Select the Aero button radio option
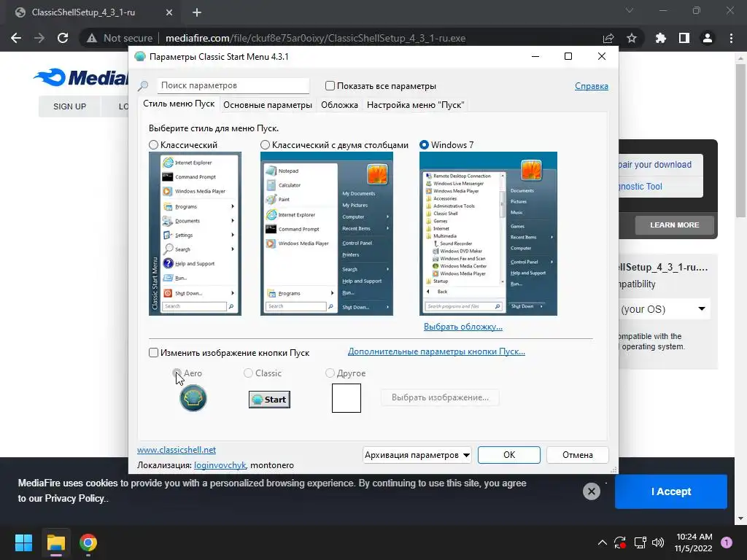This screenshot has width=747, height=560. pos(177,373)
